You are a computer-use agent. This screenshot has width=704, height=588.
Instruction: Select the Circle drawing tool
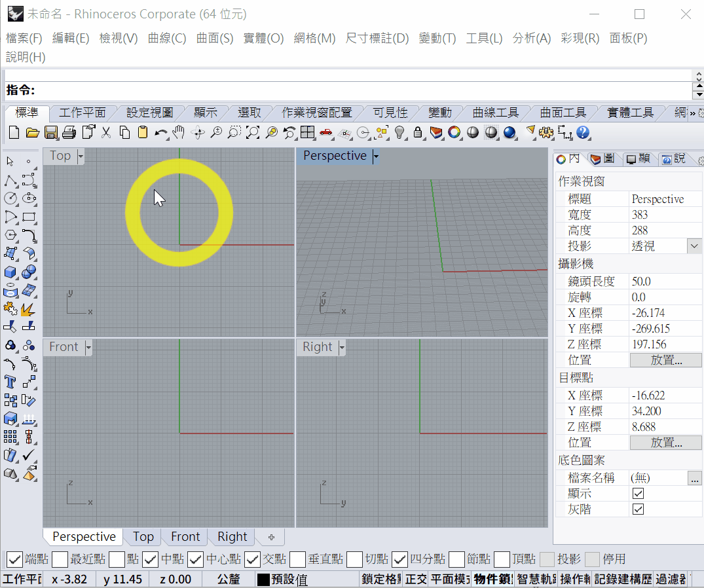(x=10, y=198)
